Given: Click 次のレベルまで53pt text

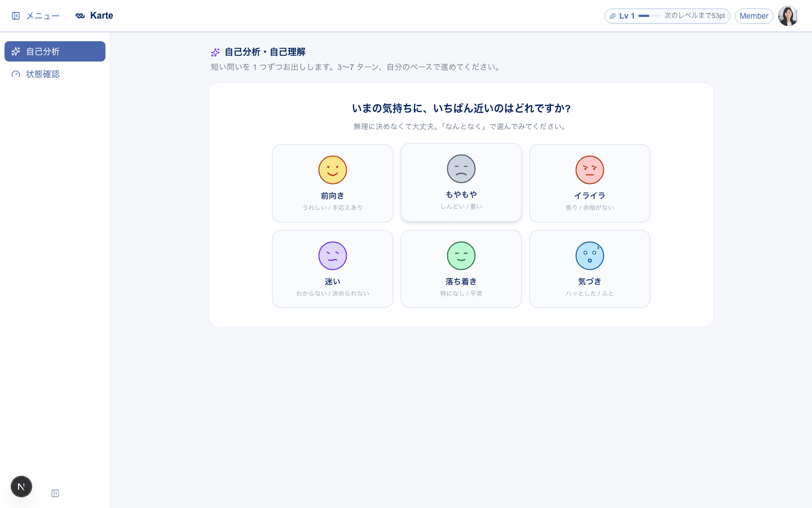Looking at the screenshot, I should (x=695, y=16).
